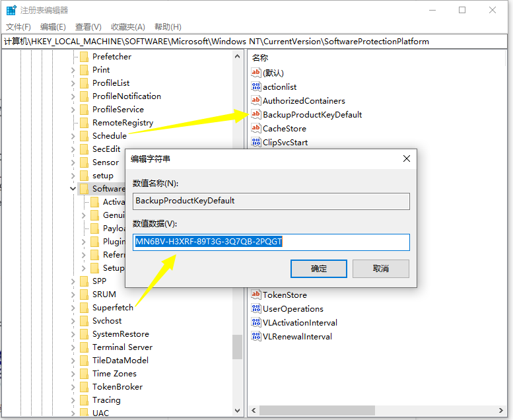The image size is (513, 420).
Task: Collapse the SoftwareProtectionPlatform key
Action: coord(73,189)
